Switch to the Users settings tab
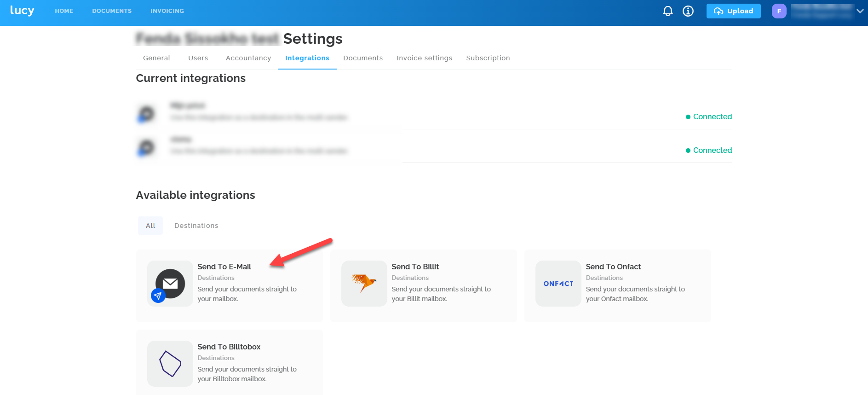The image size is (868, 395). pyautogui.click(x=198, y=58)
